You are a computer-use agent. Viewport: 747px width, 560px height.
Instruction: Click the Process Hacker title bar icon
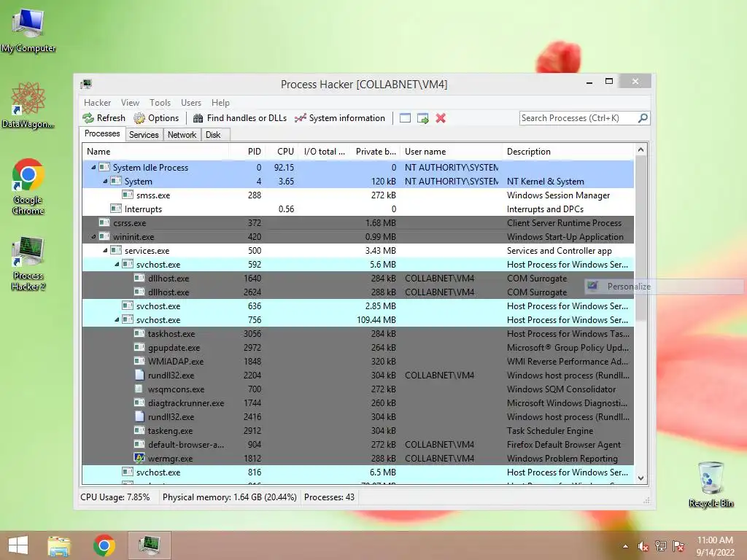pyautogui.click(x=86, y=85)
